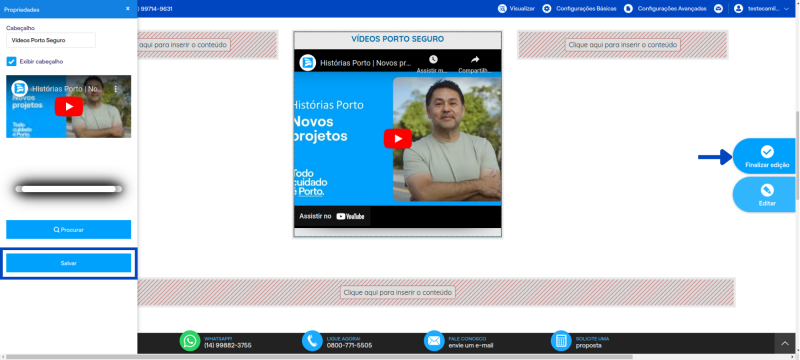Click the Vídeos Porto Seguro block header
800x360 pixels.
point(397,39)
